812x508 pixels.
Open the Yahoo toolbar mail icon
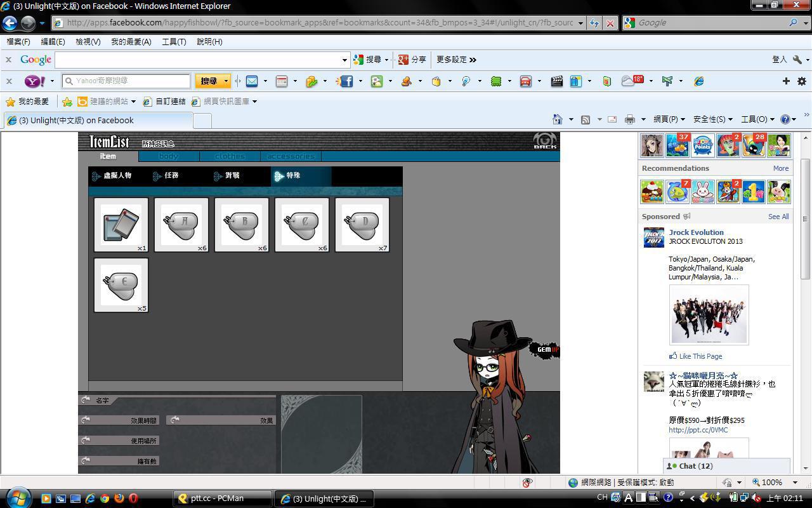pyautogui.click(x=252, y=81)
